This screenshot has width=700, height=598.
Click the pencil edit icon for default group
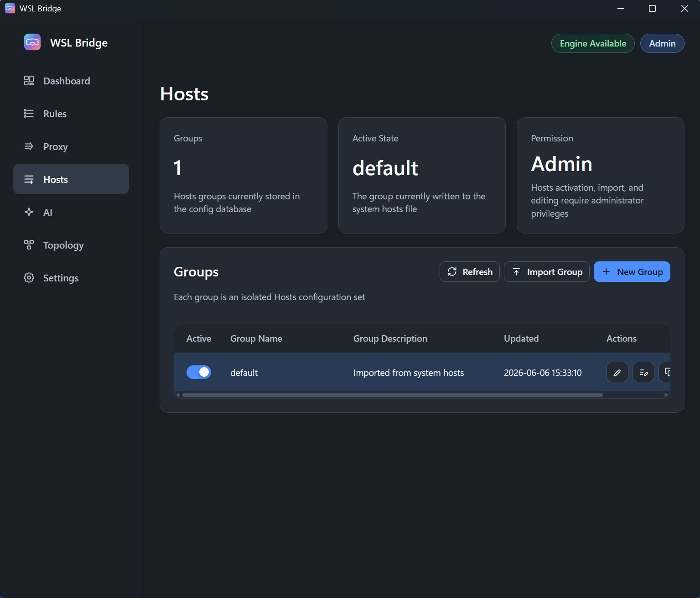point(617,372)
